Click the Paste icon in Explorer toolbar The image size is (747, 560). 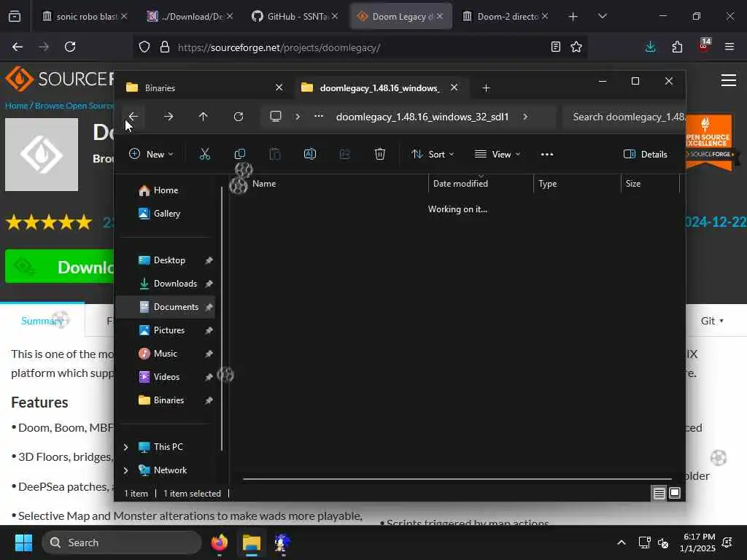click(275, 154)
